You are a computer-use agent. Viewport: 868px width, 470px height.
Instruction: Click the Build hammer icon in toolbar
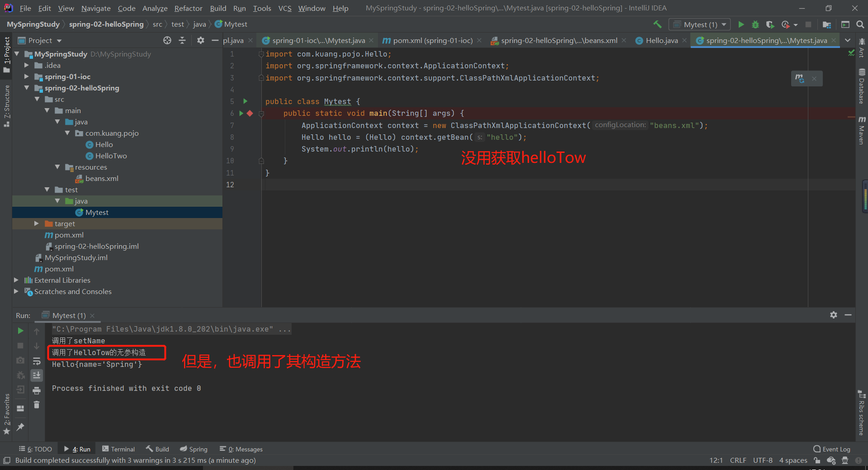pos(657,24)
